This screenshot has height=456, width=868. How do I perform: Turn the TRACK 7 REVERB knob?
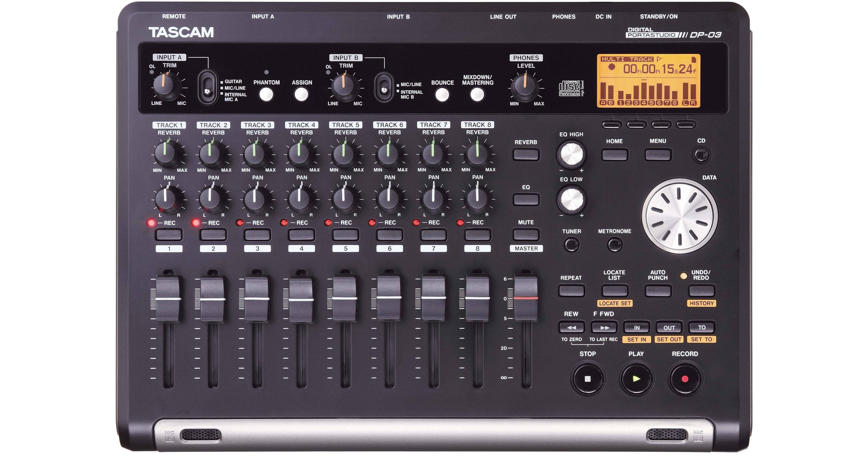point(433,154)
